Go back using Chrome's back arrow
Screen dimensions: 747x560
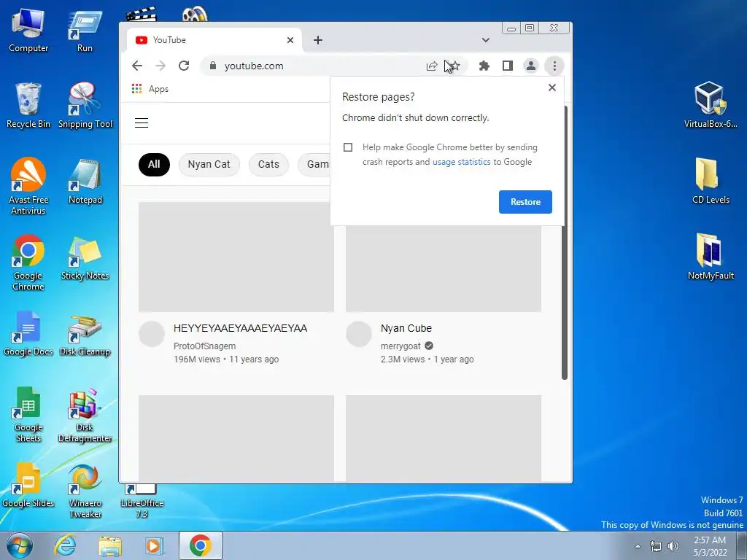(x=137, y=66)
